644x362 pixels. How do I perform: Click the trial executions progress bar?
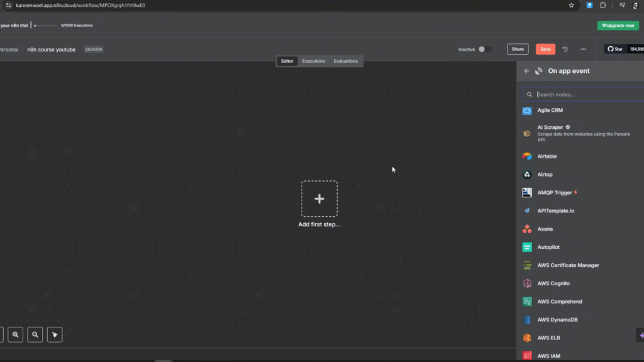click(x=45, y=25)
